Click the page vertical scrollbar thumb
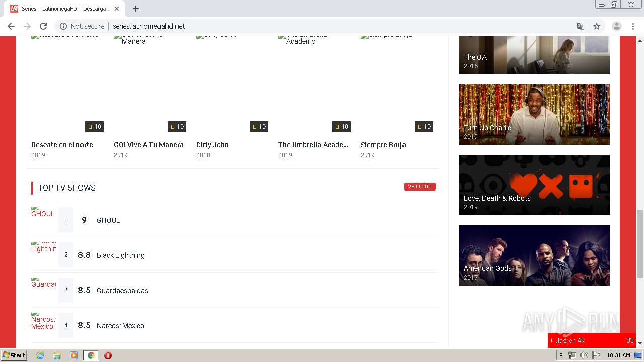 pos(640,244)
